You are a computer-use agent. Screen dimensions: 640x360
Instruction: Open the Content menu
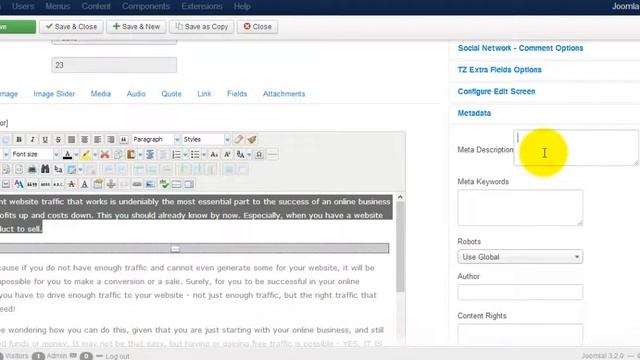(x=96, y=6)
